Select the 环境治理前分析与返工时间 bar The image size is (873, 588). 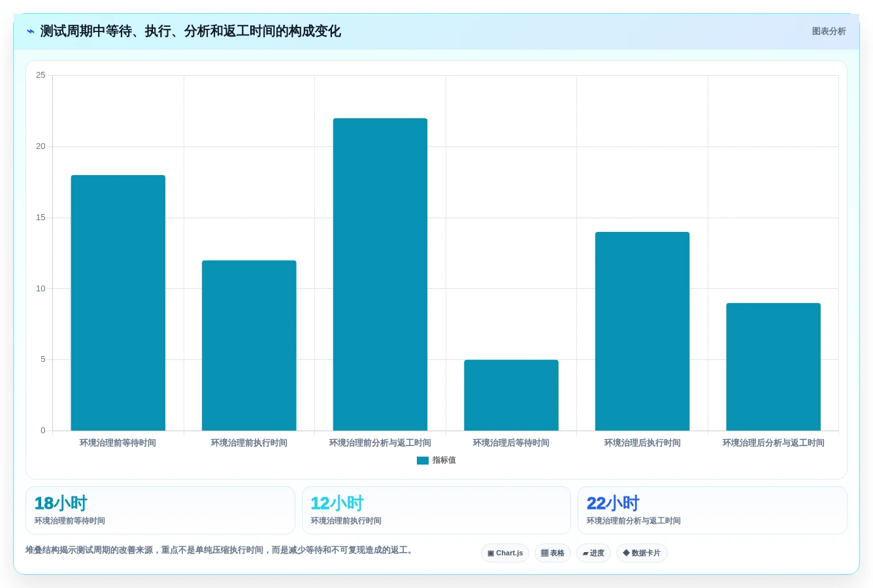[x=380, y=274]
